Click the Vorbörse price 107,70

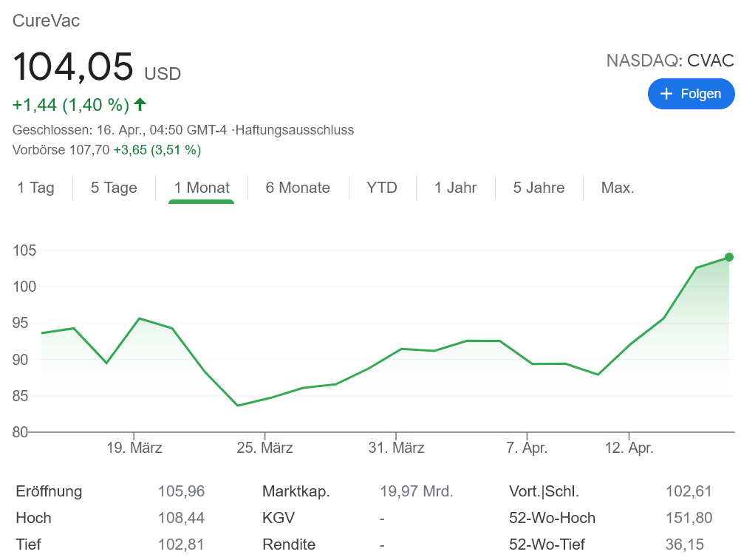click(x=90, y=150)
